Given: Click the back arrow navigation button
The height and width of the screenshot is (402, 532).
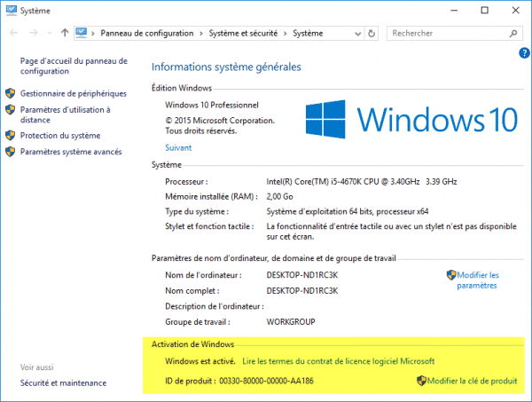Looking at the screenshot, I should point(14,33).
